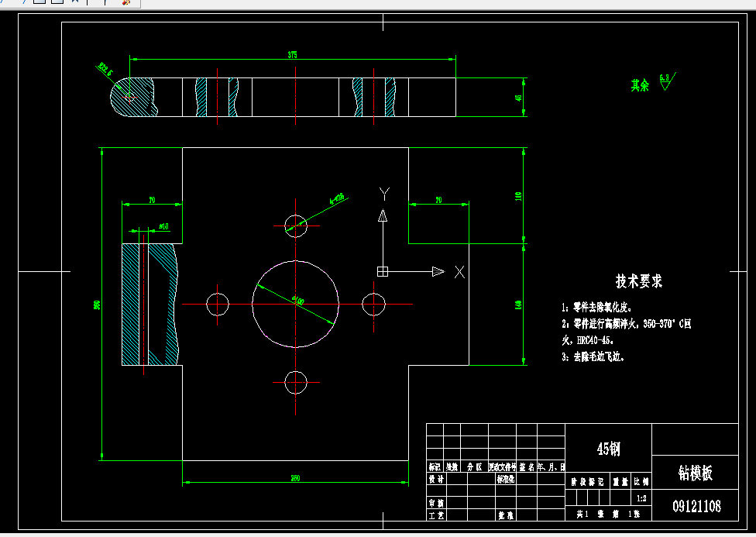Click the 阶段标记 header cell
The width and height of the screenshot is (756, 537).
tap(587, 481)
